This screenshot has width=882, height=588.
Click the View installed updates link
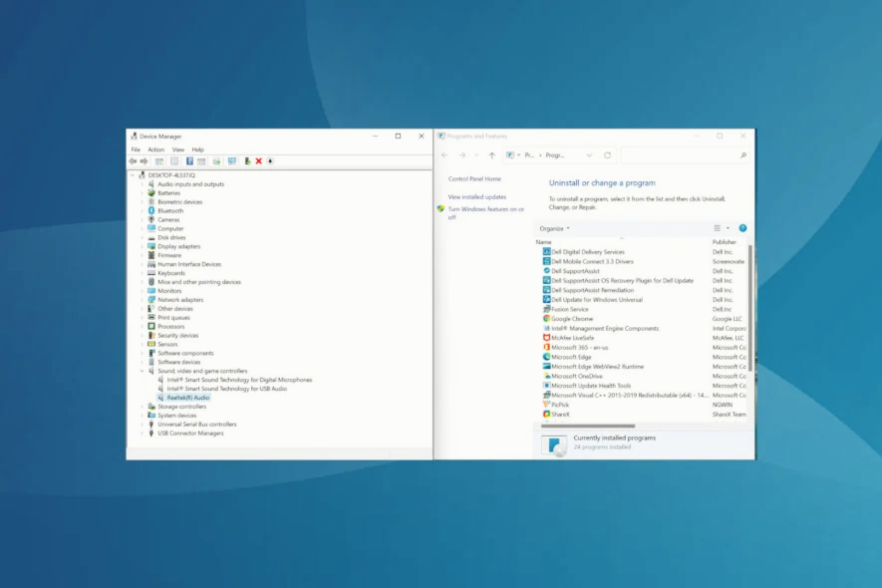pos(477,197)
